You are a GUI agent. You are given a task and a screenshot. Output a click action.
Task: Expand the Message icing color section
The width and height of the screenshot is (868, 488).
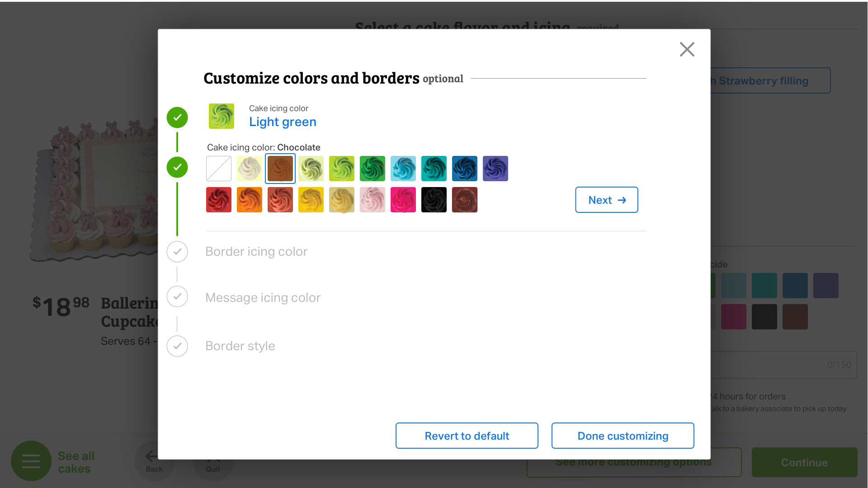[x=263, y=298]
